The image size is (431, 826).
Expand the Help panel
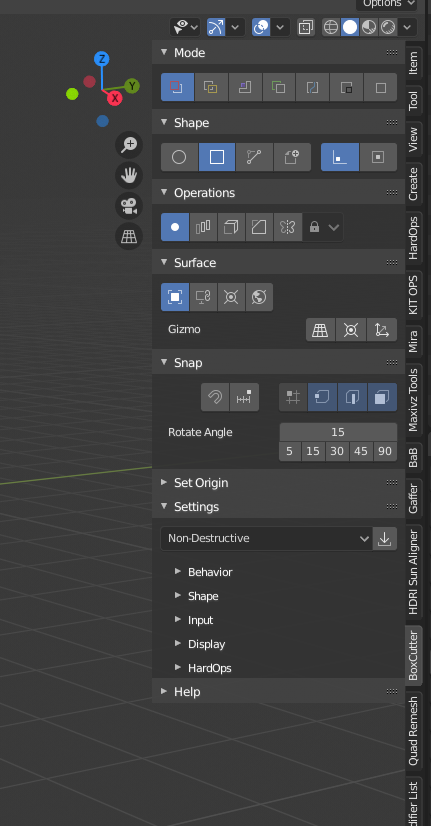pyautogui.click(x=164, y=691)
